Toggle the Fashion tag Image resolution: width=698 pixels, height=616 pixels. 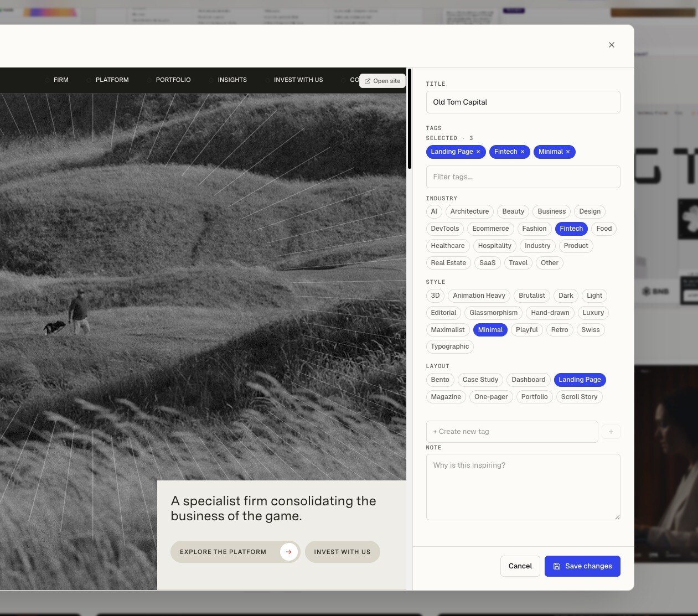(x=534, y=229)
